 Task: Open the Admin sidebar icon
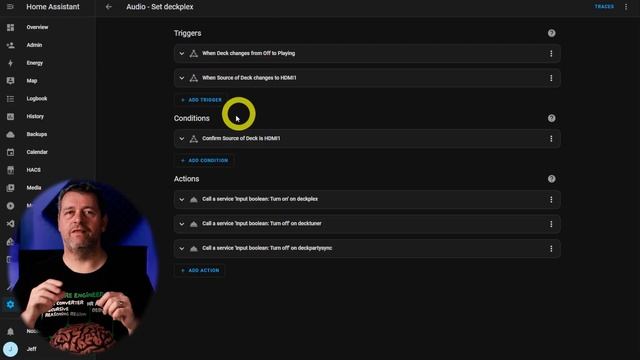11,45
